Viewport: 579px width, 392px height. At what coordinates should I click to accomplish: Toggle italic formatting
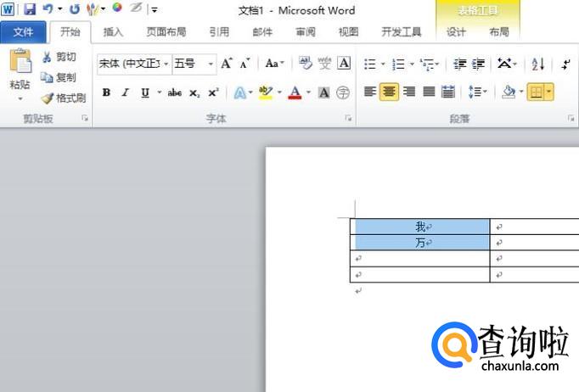click(125, 92)
